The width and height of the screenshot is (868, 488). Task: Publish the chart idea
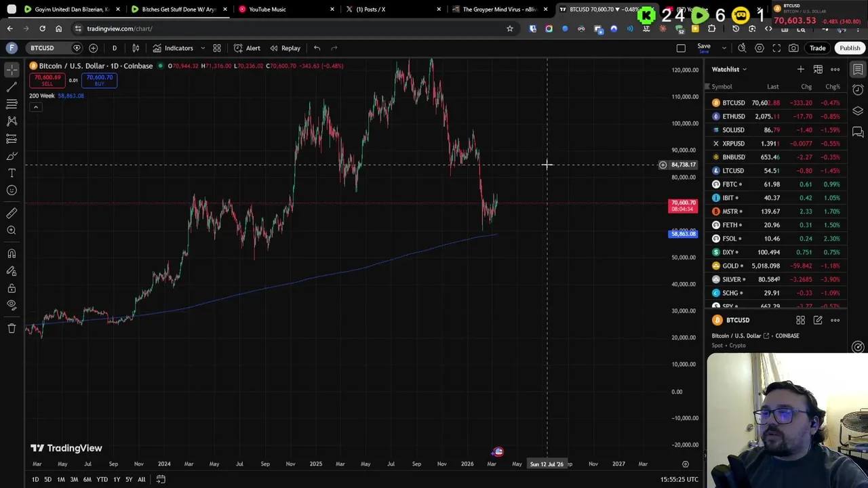(x=850, y=48)
